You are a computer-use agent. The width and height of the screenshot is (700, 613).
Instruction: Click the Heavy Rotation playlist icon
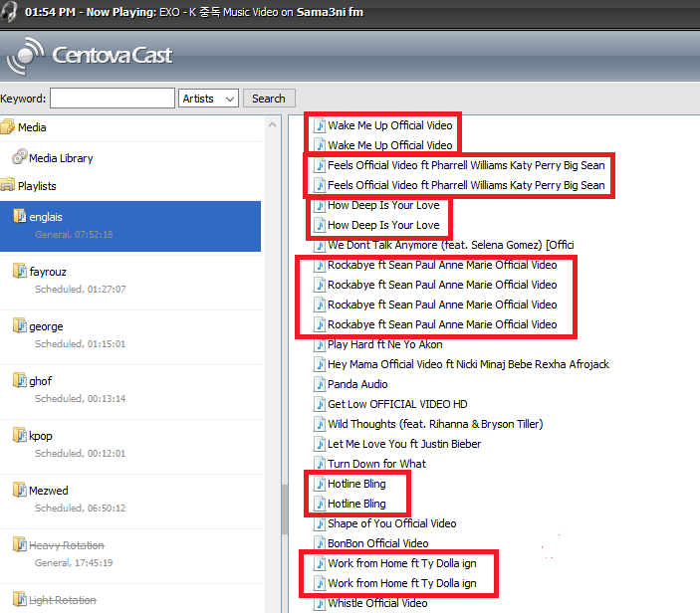pos(20,544)
